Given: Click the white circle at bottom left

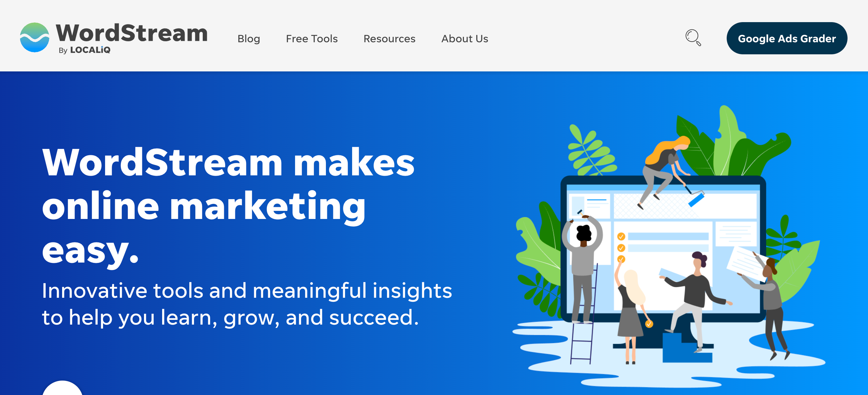Looking at the screenshot, I should 62,388.
